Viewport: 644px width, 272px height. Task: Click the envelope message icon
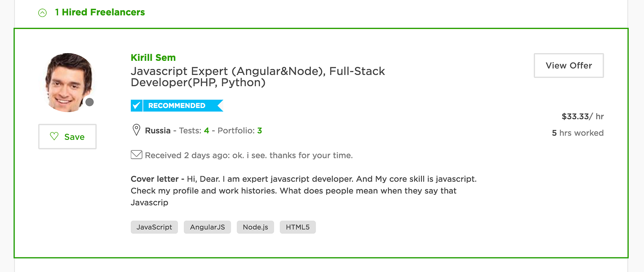tap(136, 155)
